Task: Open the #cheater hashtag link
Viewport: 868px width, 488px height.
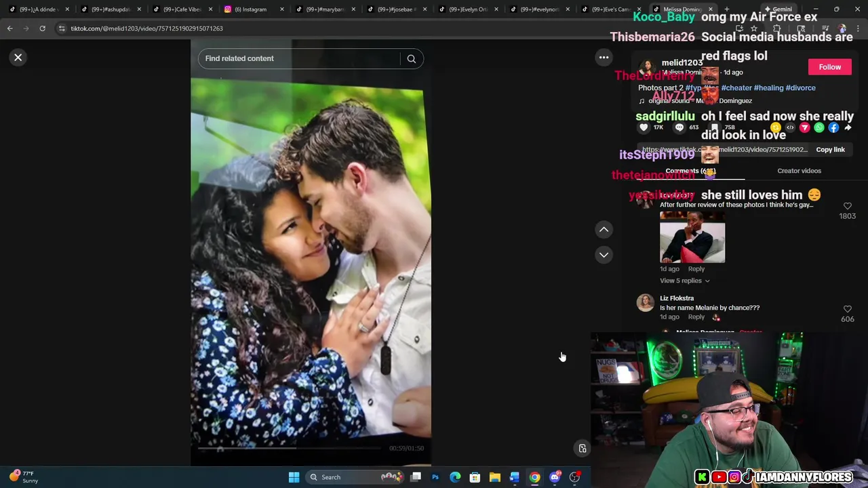Action: point(736,87)
